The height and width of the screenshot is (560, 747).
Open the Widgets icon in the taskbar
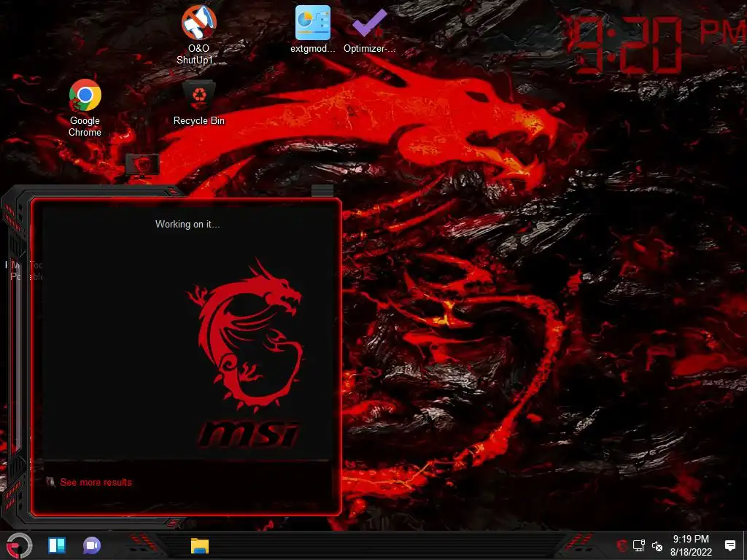(57, 545)
